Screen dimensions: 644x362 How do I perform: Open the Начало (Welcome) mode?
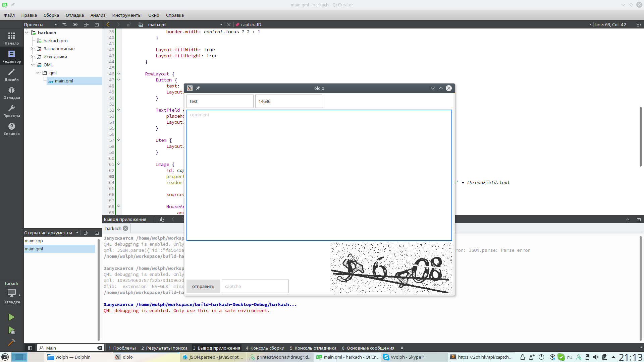[x=12, y=38]
